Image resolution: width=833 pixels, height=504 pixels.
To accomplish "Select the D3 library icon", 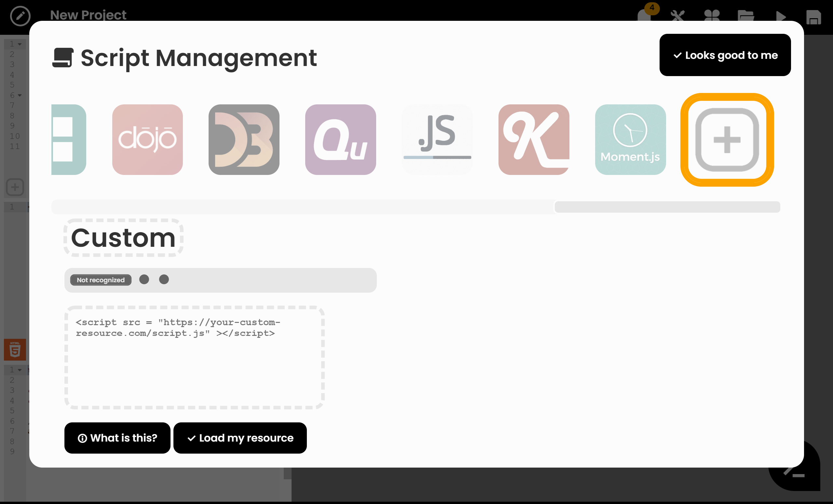I will 244,139.
